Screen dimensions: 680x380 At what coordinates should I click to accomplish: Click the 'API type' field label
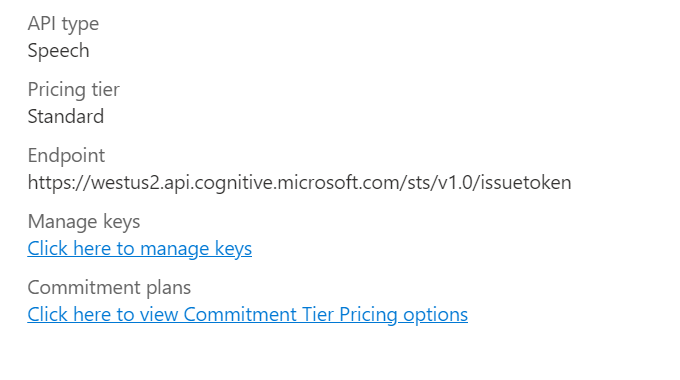[x=63, y=24]
